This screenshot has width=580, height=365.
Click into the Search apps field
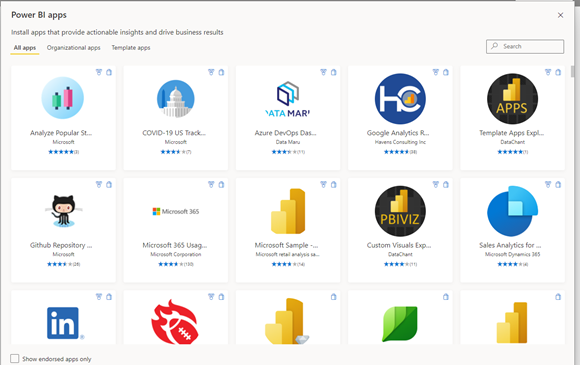click(525, 47)
